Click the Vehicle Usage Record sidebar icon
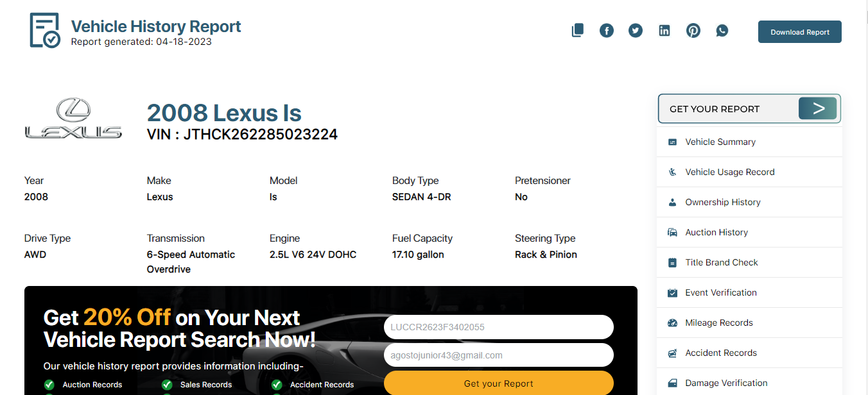 672,172
